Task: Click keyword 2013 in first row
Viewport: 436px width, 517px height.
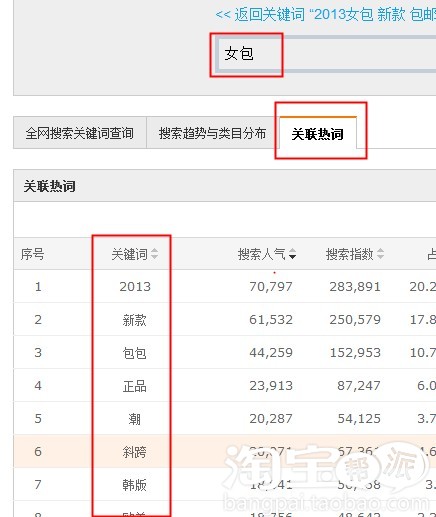Action: tap(135, 286)
